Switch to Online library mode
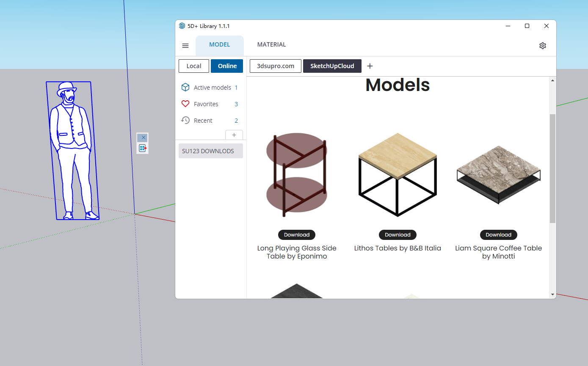588x366 pixels. [x=227, y=66]
